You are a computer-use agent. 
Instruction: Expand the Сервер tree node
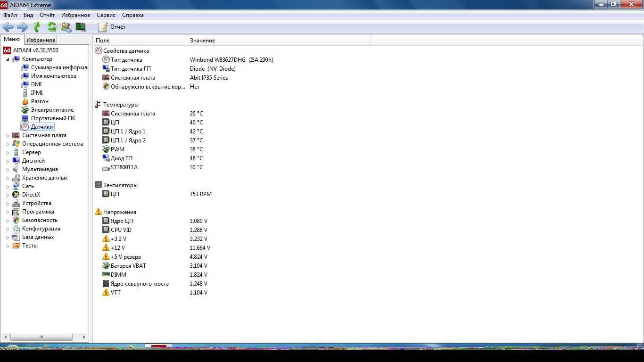point(8,153)
